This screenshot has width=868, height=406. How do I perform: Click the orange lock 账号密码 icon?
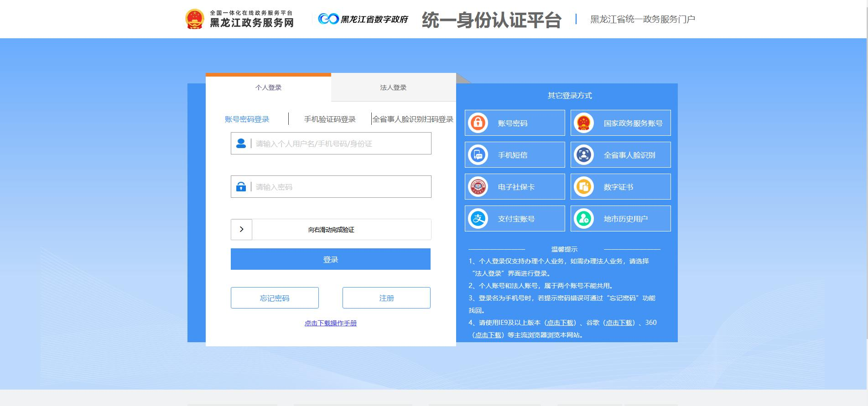[x=478, y=123]
